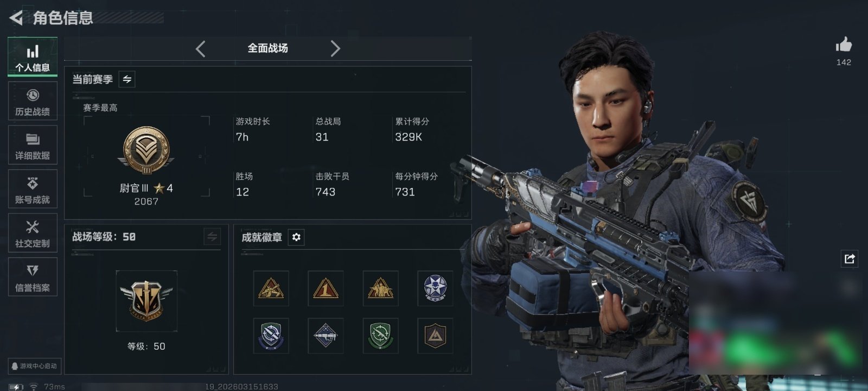
Task: Open the 社交定制 tab
Action: click(33, 233)
